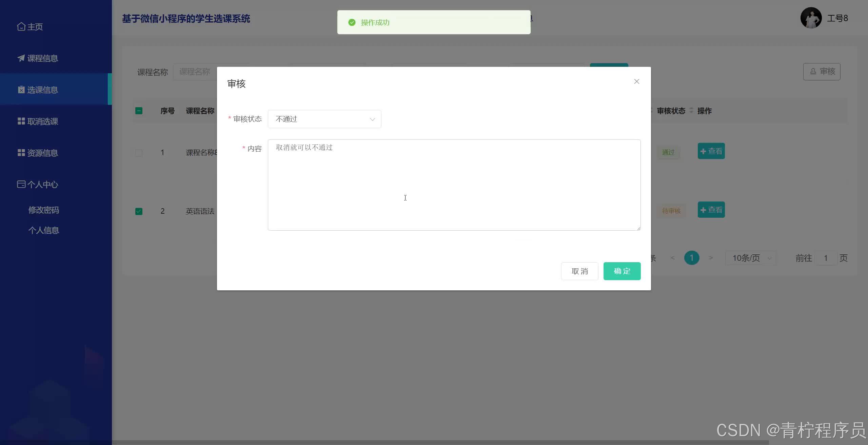Click the 前往 page number input
Image resolution: width=868 pixels, height=445 pixels.
coord(826,258)
